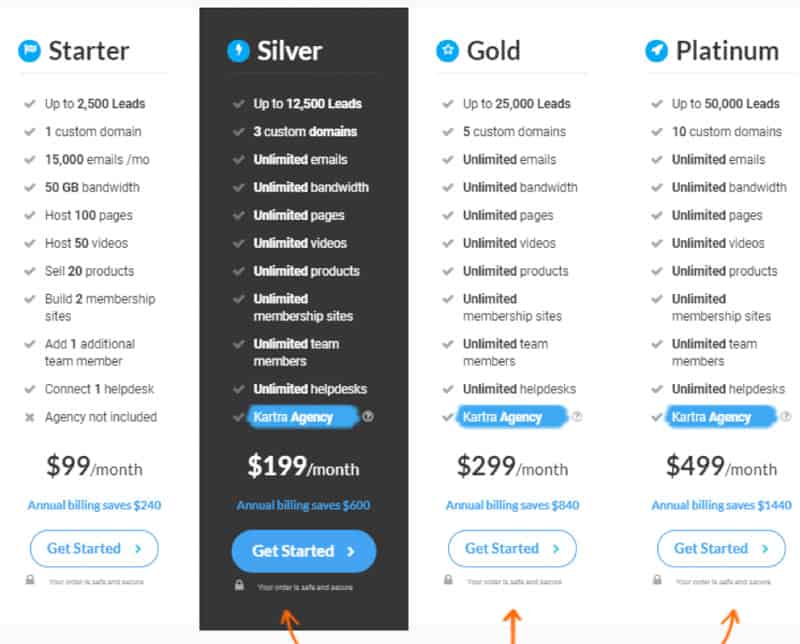Image resolution: width=800 pixels, height=644 pixels.
Task: Open the Annual billing saves $840 link
Action: click(x=512, y=505)
